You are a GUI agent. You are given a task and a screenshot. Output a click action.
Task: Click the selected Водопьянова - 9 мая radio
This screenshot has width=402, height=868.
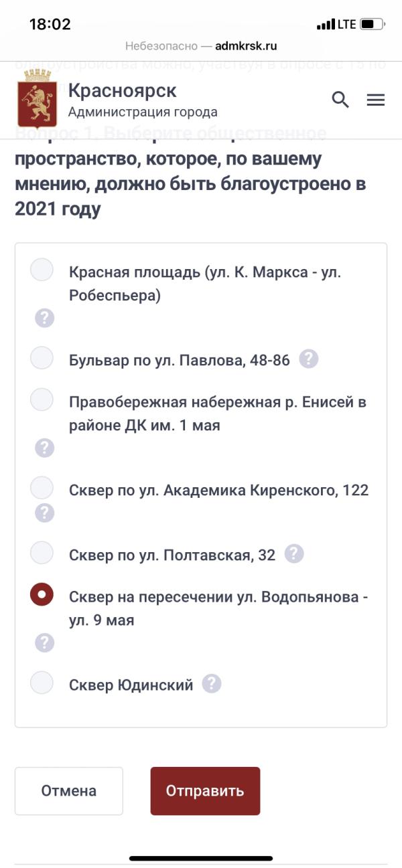[x=42, y=594]
